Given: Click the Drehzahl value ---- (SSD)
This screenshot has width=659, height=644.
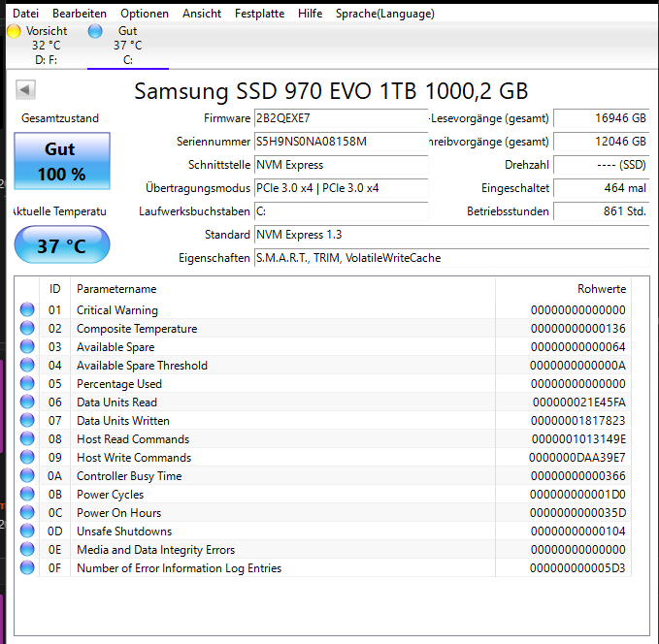Looking at the screenshot, I should (x=602, y=165).
